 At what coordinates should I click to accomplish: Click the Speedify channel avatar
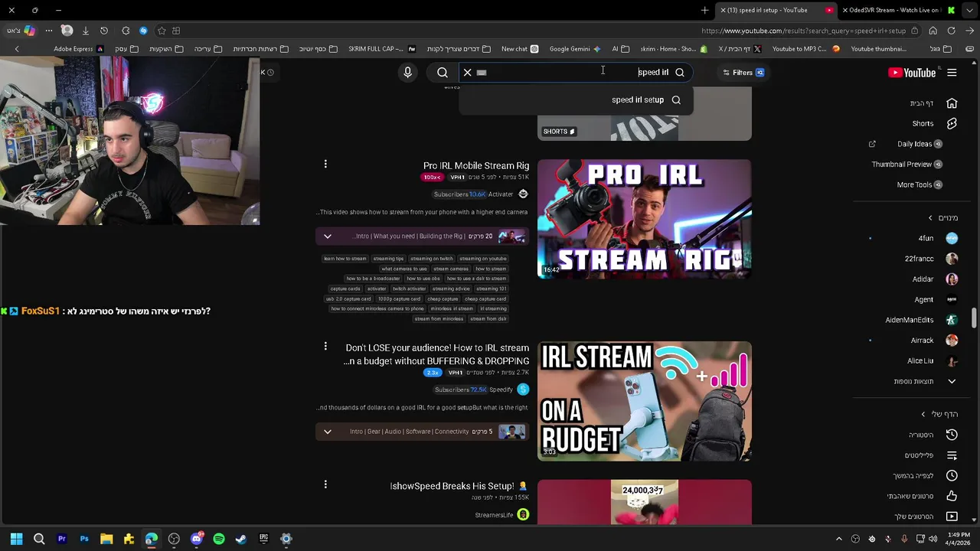(x=523, y=390)
